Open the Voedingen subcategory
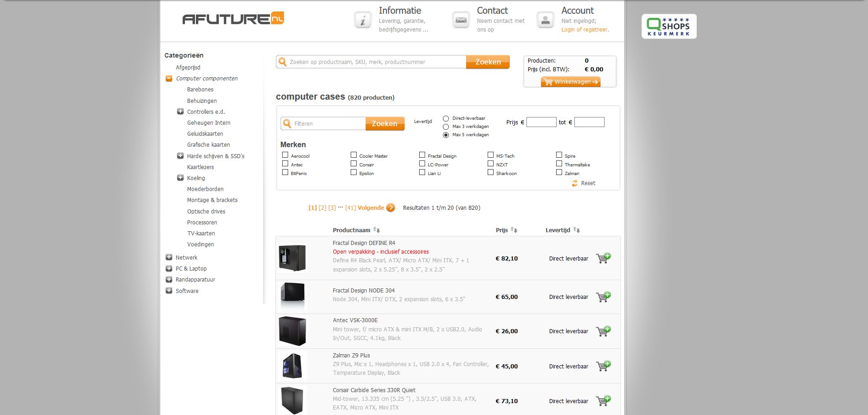868x415 pixels. 200,245
